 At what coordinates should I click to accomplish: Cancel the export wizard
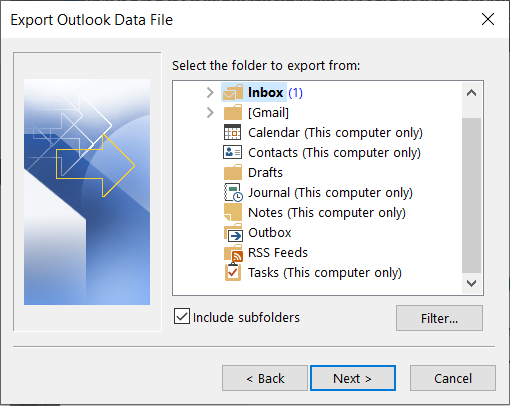click(x=453, y=378)
